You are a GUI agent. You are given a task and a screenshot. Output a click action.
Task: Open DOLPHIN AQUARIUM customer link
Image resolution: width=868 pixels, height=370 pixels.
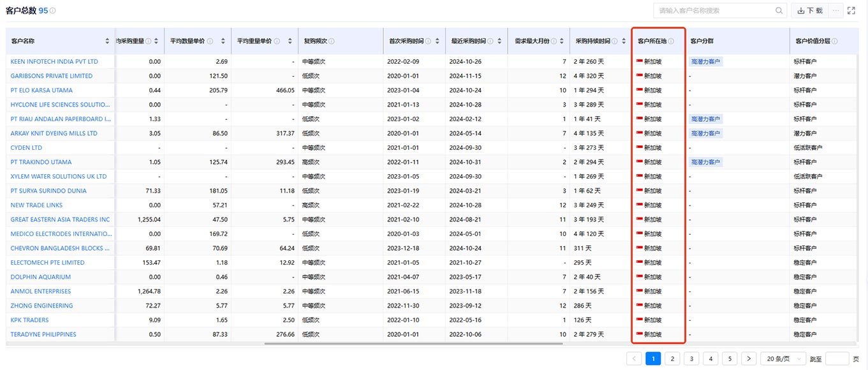pos(41,277)
